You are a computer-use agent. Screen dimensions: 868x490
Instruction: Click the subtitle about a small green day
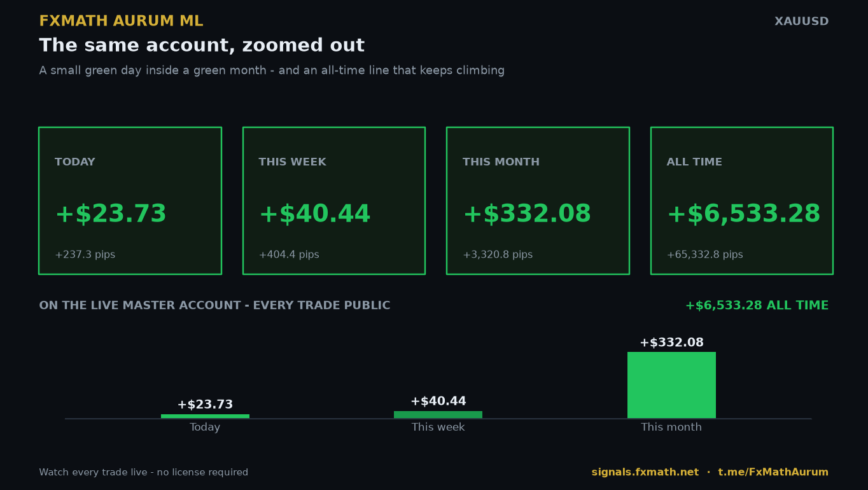[272, 71]
